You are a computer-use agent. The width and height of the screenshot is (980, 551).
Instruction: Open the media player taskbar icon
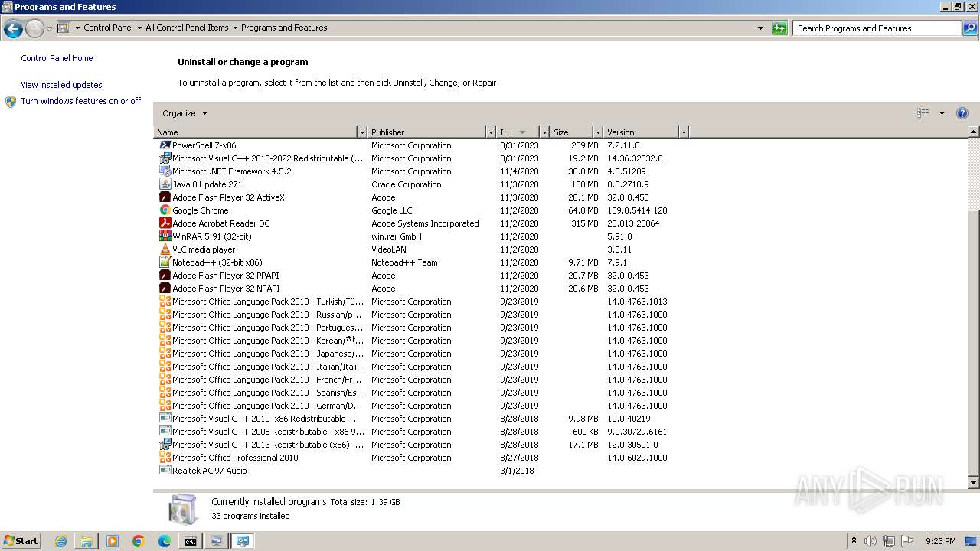pos(113,541)
